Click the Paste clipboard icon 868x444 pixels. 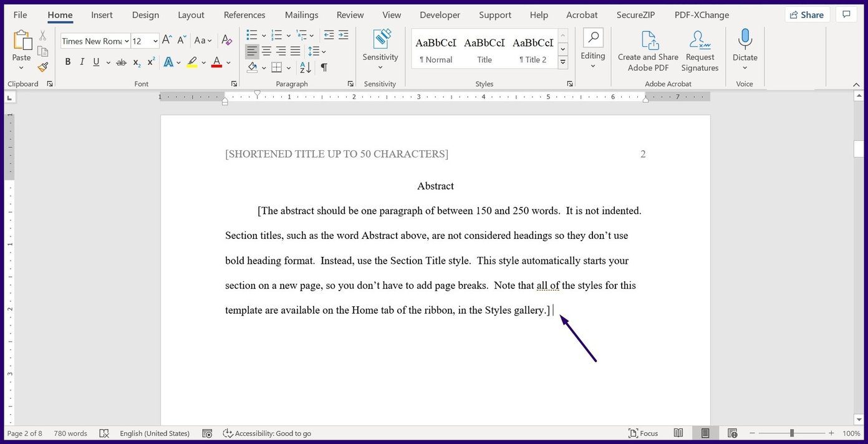point(22,42)
